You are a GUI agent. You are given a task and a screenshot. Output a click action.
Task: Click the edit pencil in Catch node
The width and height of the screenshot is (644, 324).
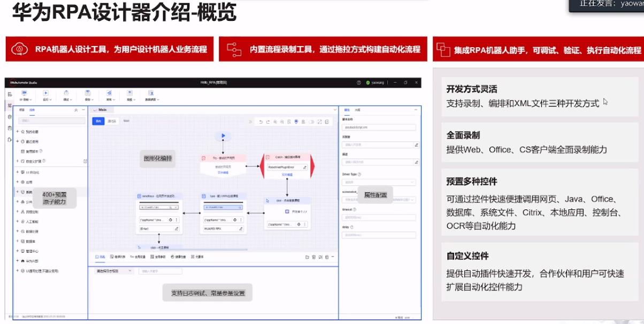305,168
